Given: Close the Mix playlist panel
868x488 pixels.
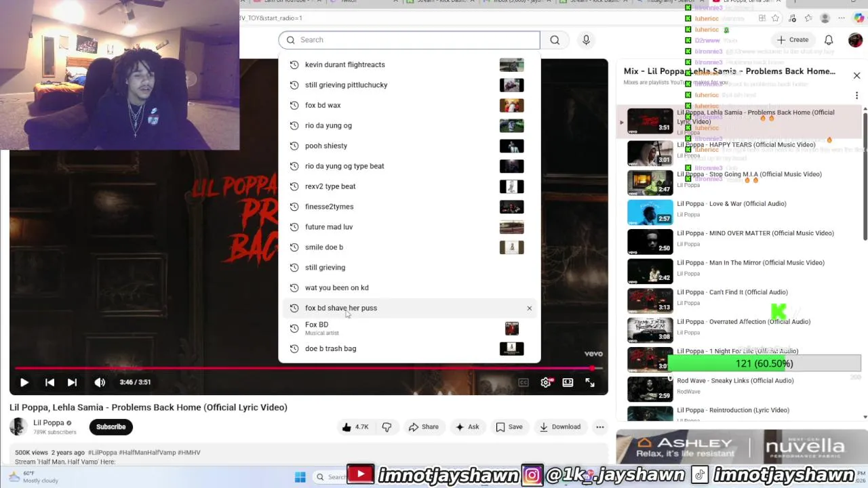Looking at the screenshot, I should [856, 75].
